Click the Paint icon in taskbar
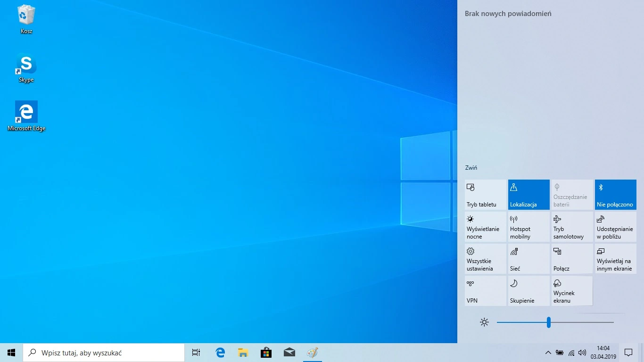 [312, 353]
